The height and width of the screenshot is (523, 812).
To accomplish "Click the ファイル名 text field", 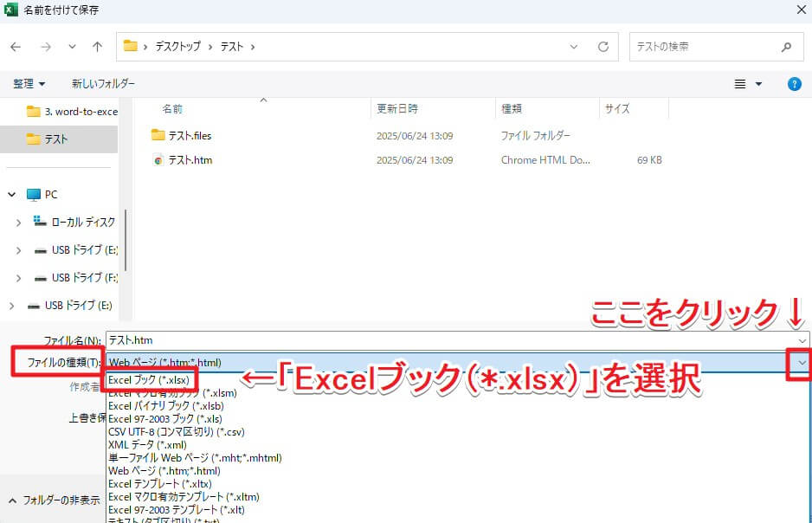I will click(450, 340).
